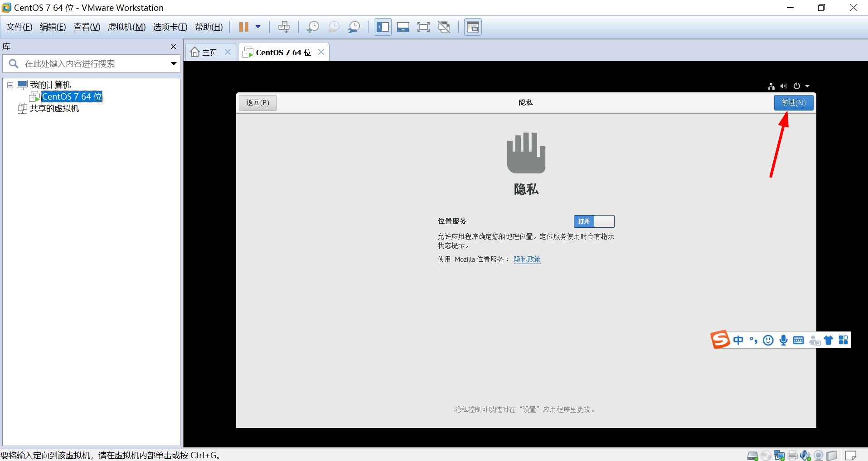Open the Sogou toolbox grid icon
This screenshot has width=868, height=461.
(x=843, y=340)
